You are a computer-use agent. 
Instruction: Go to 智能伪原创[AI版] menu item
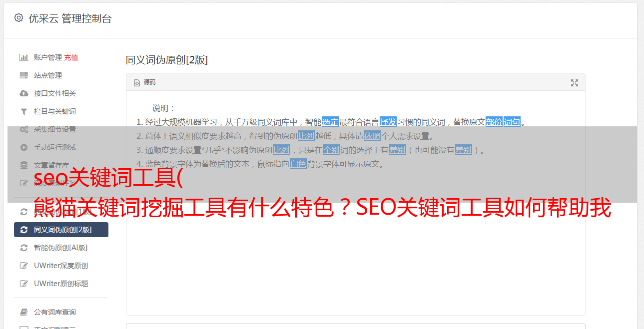pos(61,248)
